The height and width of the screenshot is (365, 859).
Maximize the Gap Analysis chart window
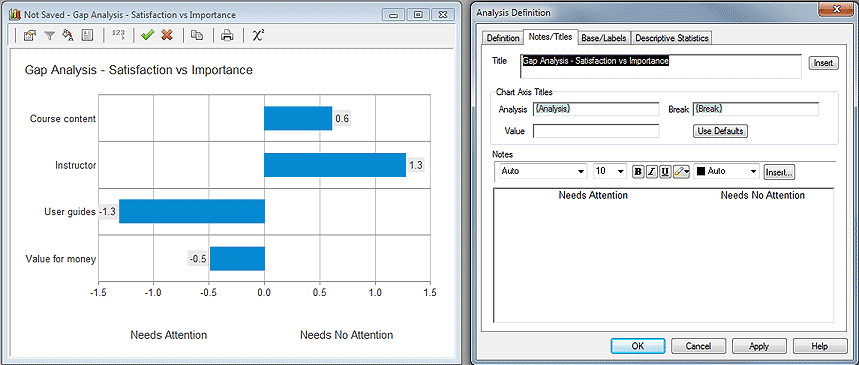click(x=418, y=15)
